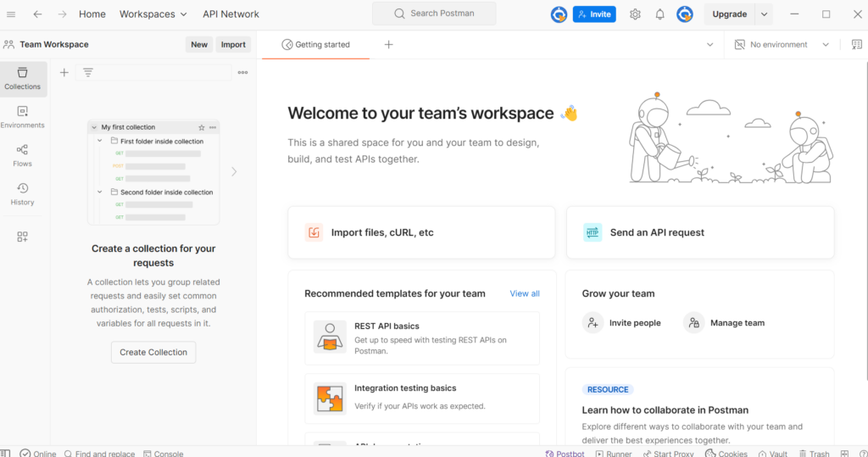
Task: Open Import files, cURL, etc card
Action: pyautogui.click(x=421, y=232)
